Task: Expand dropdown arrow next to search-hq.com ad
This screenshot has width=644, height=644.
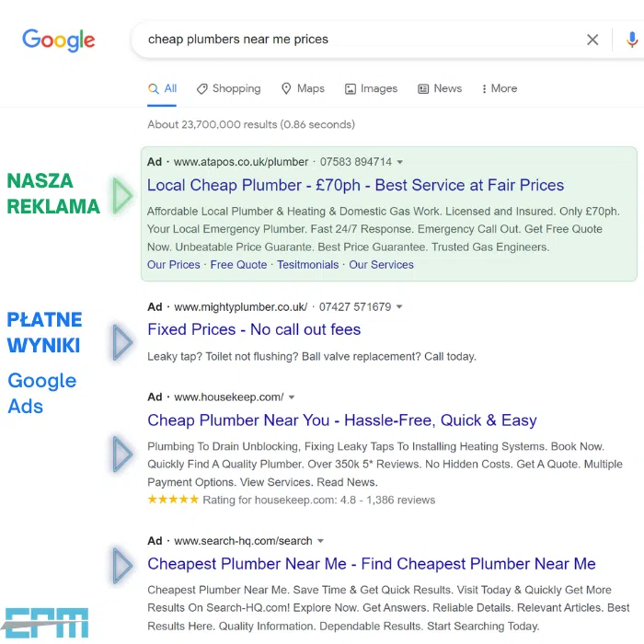Action: click(x=321, y=541)
